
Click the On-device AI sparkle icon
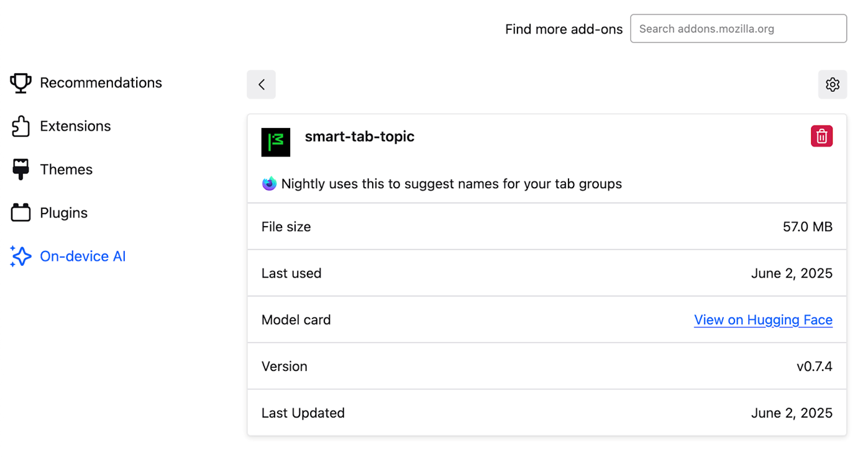point(21,257)
